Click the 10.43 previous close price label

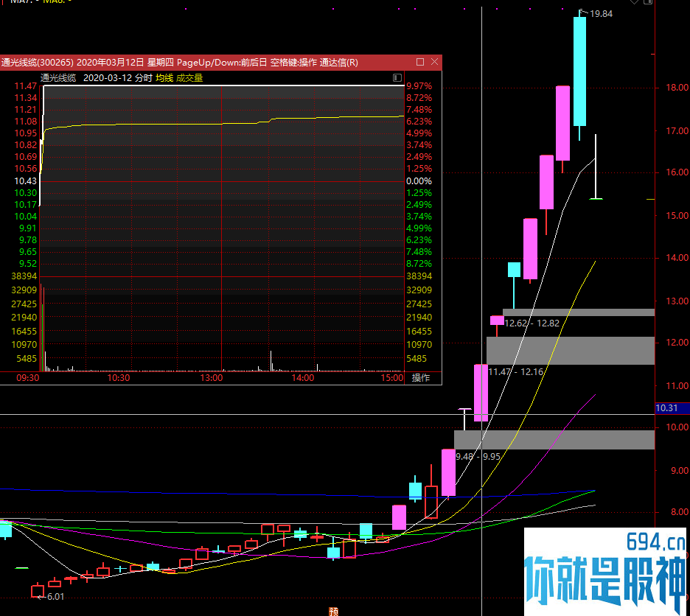pyautogui.click(x=26, y=181)
